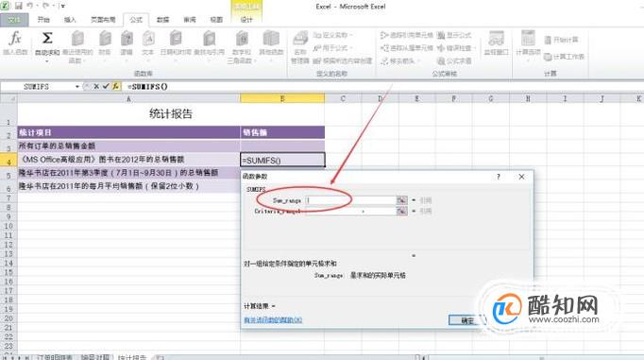Open the Watch Window
This screenshot has height=360, width=644.
tap(496, 43)
